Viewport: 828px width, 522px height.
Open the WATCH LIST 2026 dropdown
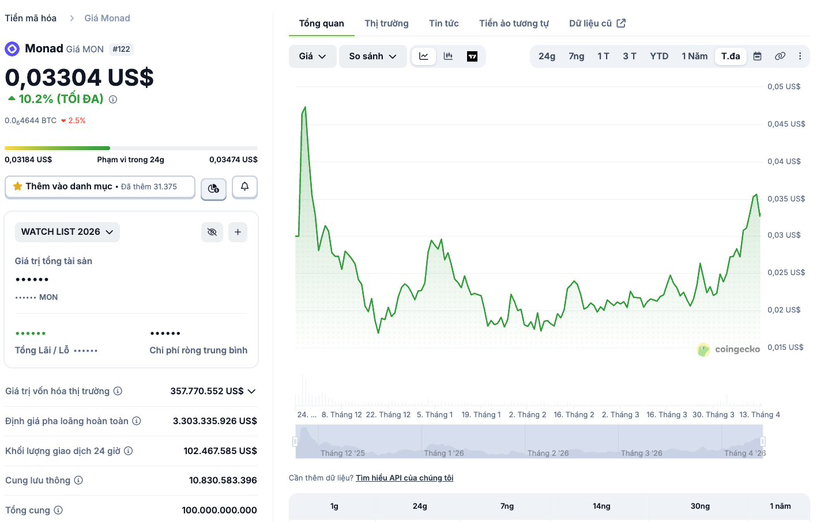pyautogui.click(x=67, y=232)
